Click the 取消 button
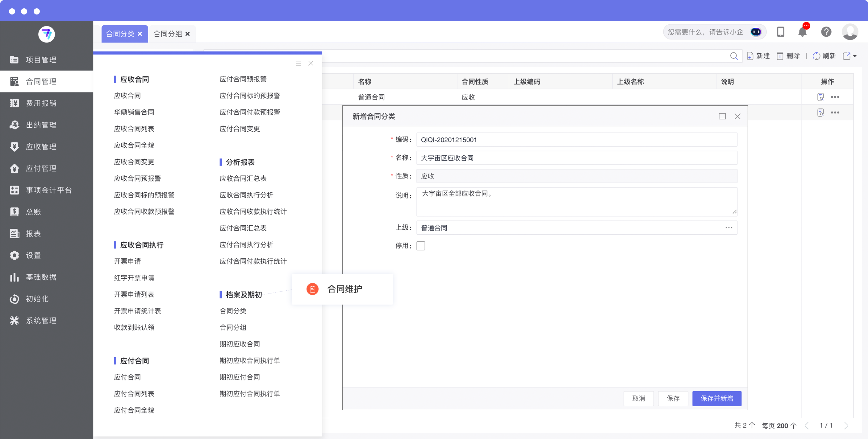The width and height of the screenshot is (868, 439). coord(638,398)
